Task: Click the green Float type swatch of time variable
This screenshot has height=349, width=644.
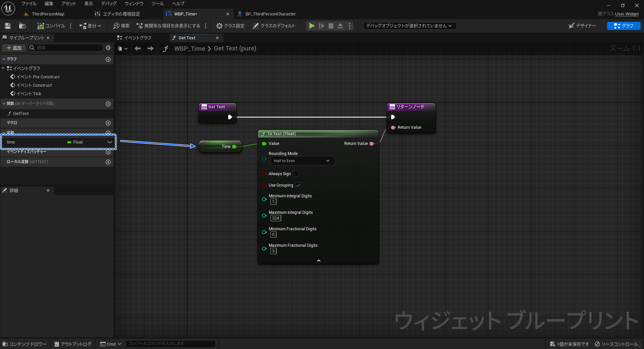Action: coord(69,142)
